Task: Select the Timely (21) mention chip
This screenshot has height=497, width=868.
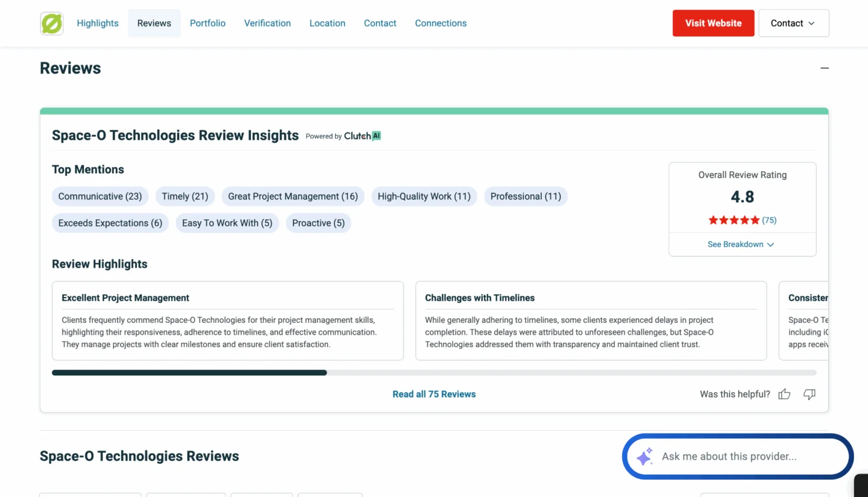Action: pyautogui.click(x=185, y=196)
